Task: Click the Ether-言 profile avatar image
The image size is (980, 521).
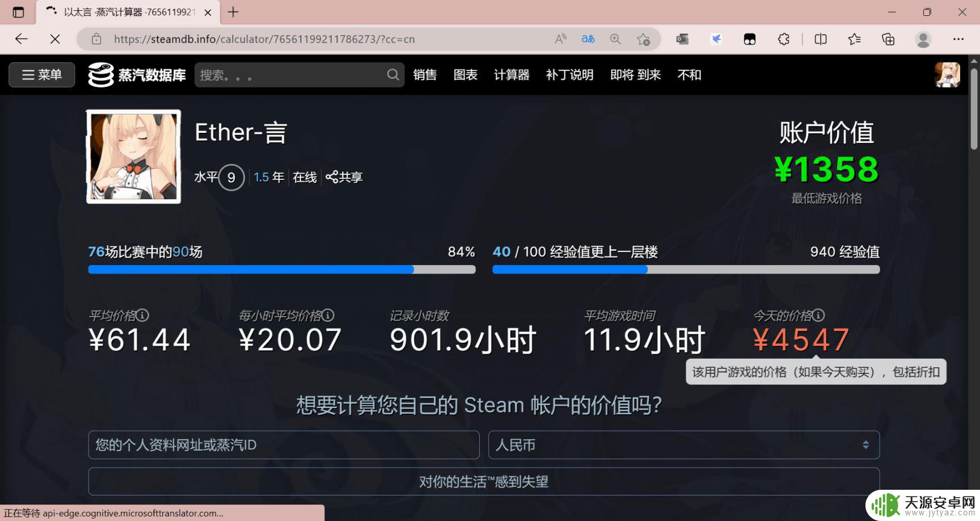Action: (x=134, y=157)
